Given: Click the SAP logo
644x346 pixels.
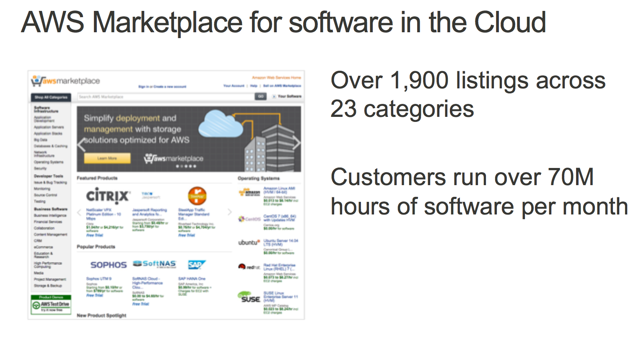Looking at the screenshot, I should 197,265.
